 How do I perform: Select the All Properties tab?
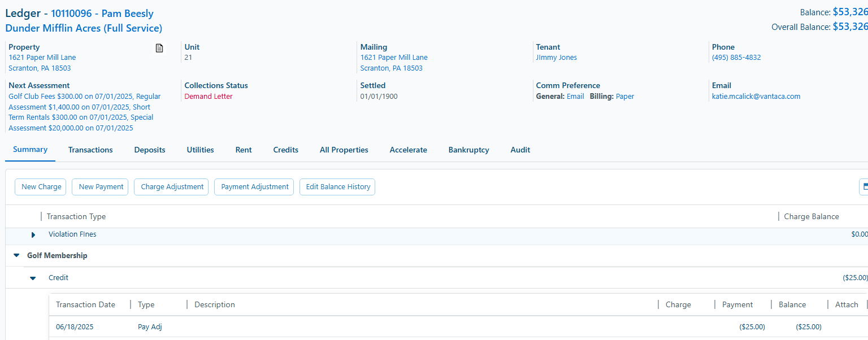pos(344,150)
